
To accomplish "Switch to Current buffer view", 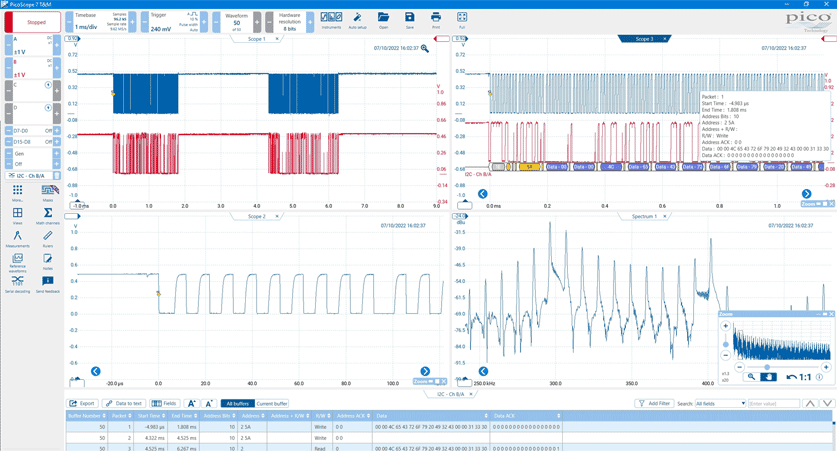I will coord(271,403).
